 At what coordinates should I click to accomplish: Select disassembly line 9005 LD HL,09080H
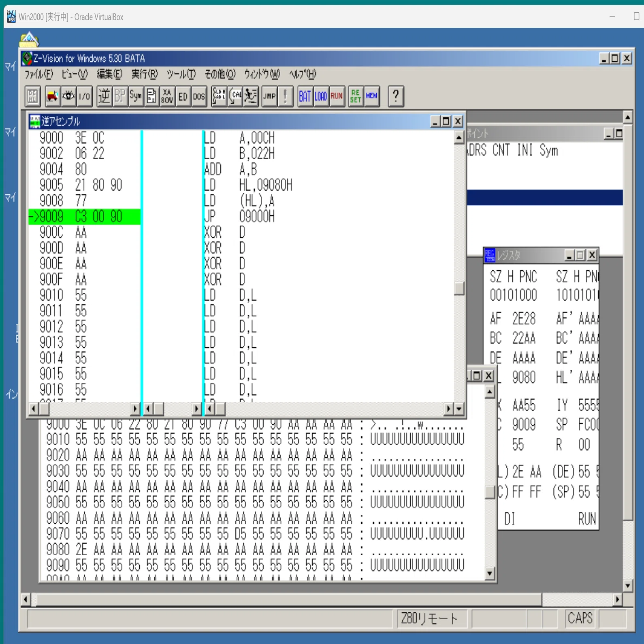241,185
